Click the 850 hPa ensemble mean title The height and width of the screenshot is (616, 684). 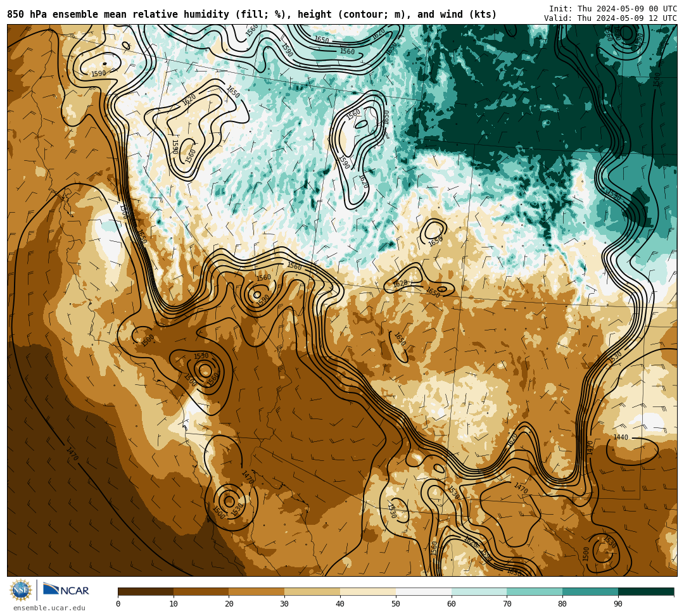coord(251,15)
